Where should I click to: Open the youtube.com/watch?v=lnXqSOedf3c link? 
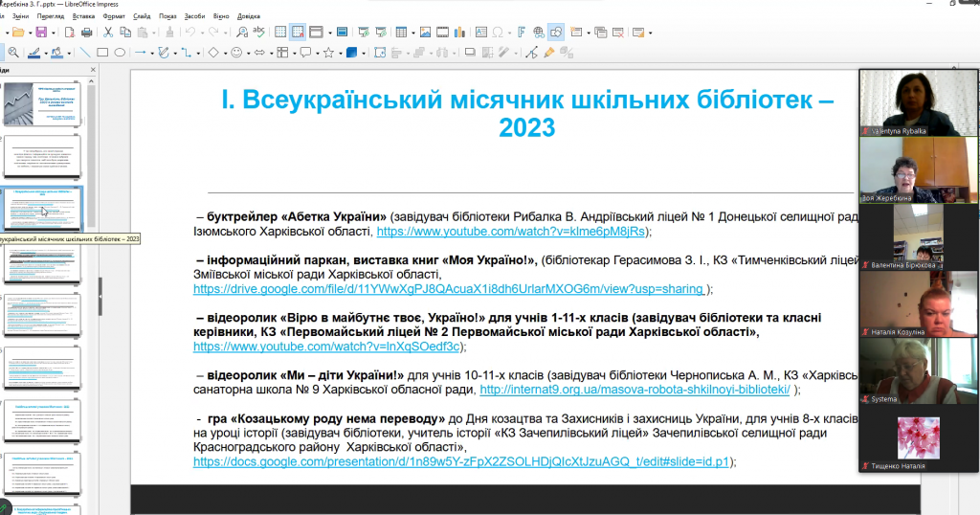(326, 347)
